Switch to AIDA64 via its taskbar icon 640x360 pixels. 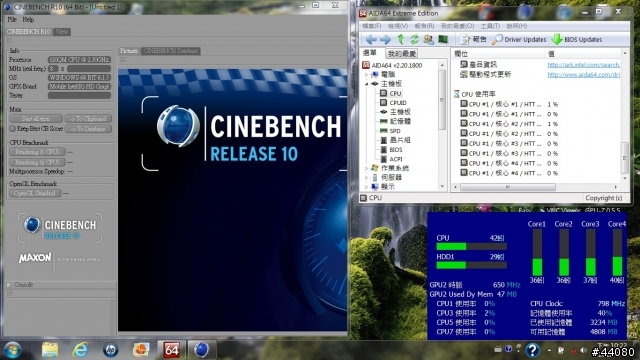tap(171, 350)
